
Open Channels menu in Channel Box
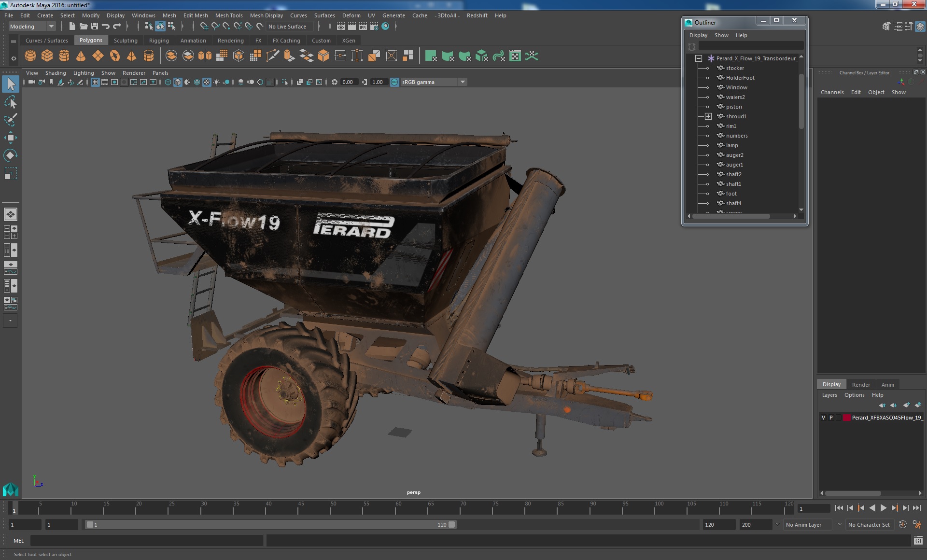832,92
